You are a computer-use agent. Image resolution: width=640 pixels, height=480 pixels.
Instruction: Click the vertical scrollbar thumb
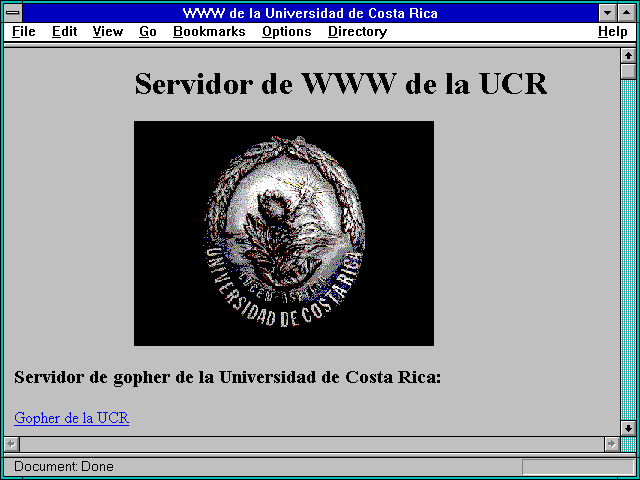click(628, 71)
